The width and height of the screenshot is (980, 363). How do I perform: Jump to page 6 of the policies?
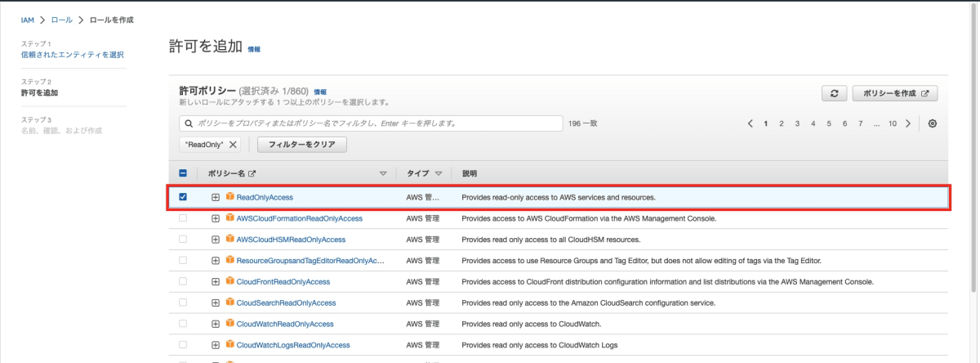pyautogui.click(x=844, y=123)
